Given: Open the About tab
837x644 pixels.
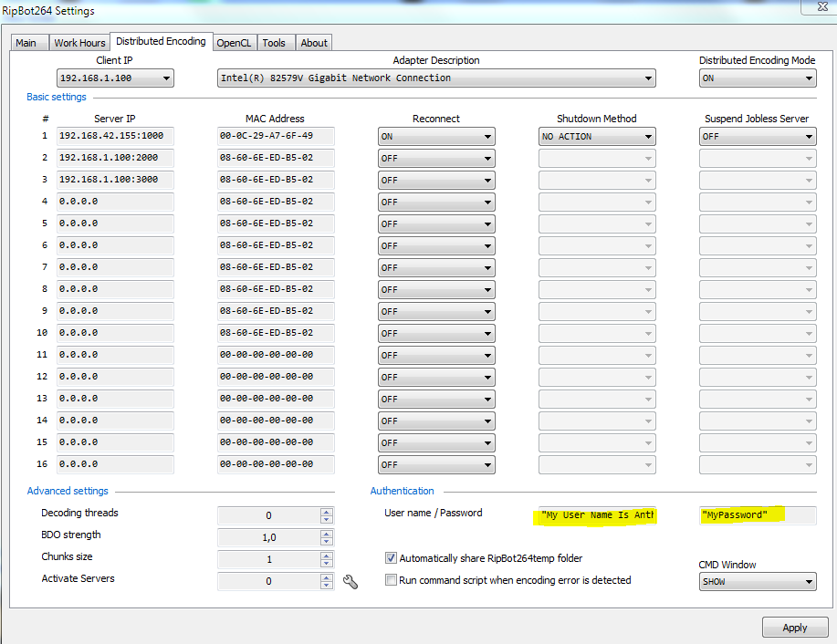Looking at the screenshot, I should click(314, 43).
